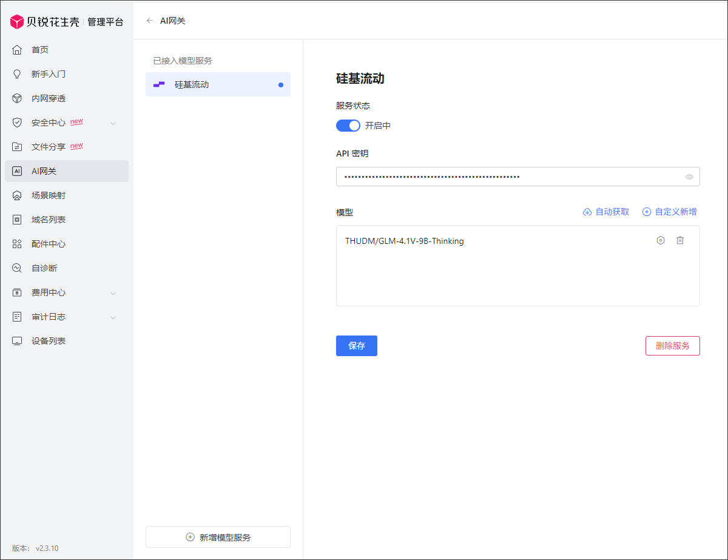The height and width of the screenshot is (560, 728).
Task: Click into the API 密钥 input field
Action: tap(510, 177)
